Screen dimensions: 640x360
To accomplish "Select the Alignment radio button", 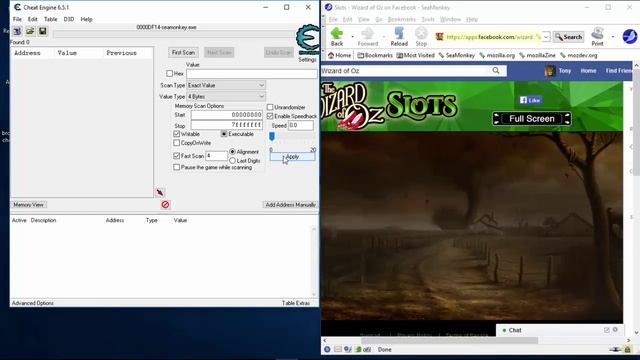I will (232, 152).
